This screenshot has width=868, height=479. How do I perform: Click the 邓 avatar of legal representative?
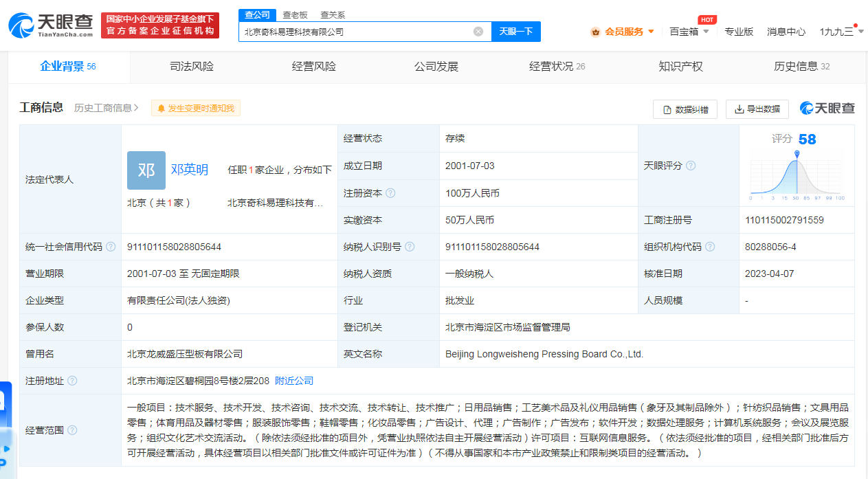tap(146, 170)
